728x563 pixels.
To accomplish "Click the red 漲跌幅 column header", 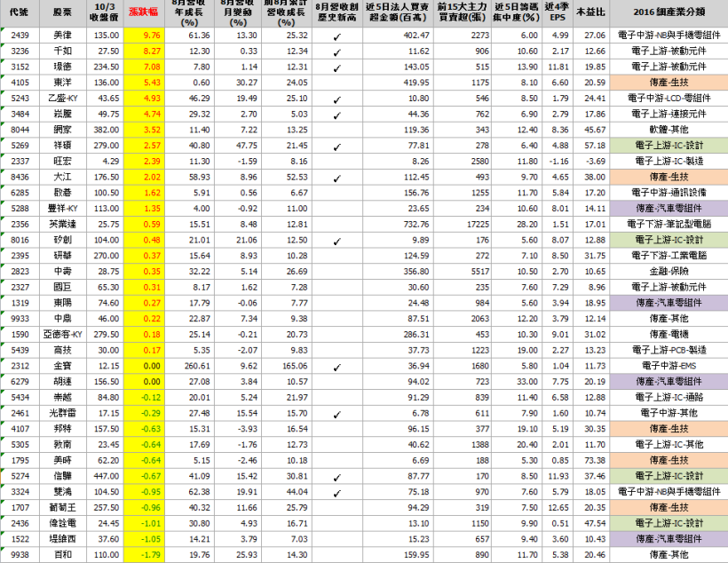I will 144,12.
